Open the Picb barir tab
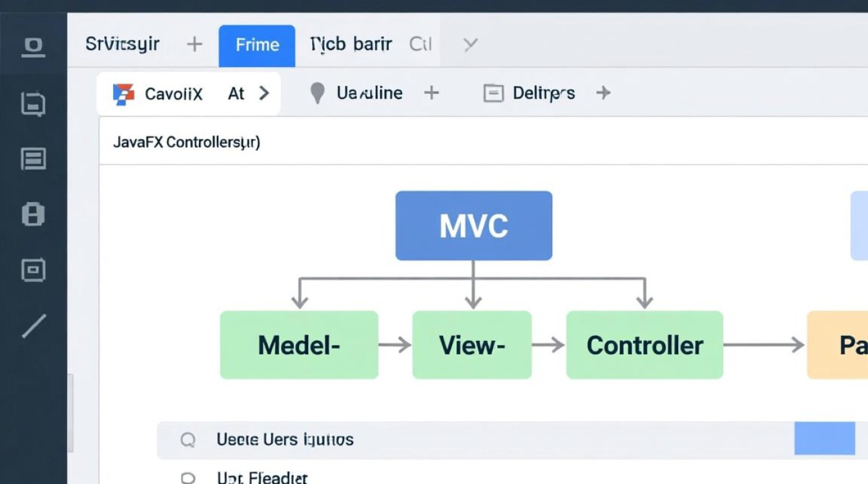This screenshot has width=868, height=484. 351,45
